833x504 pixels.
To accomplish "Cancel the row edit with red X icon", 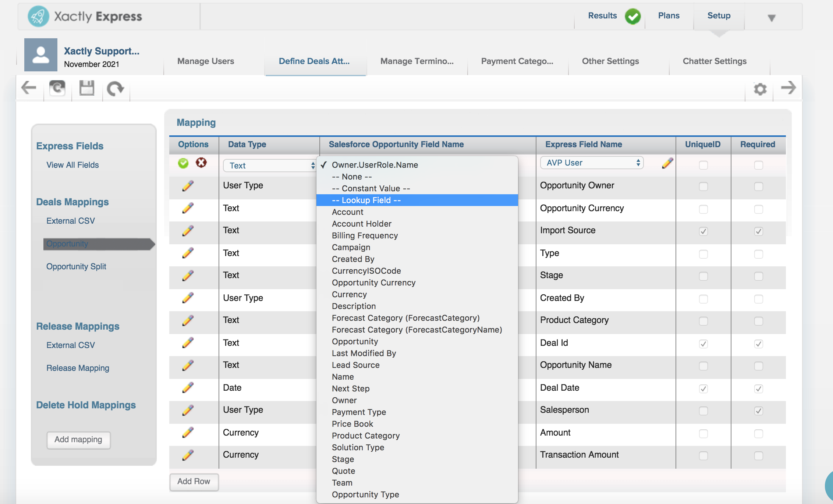I will [x=201, y=162].
